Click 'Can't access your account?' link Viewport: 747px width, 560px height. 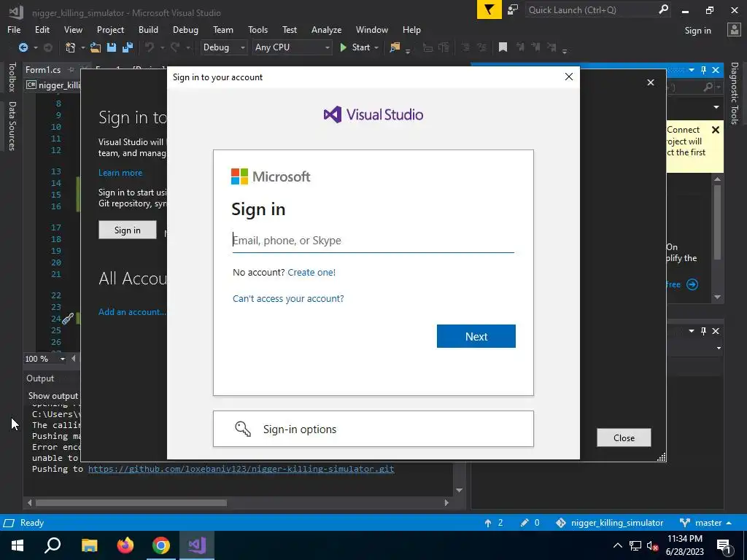coord(288,298)
